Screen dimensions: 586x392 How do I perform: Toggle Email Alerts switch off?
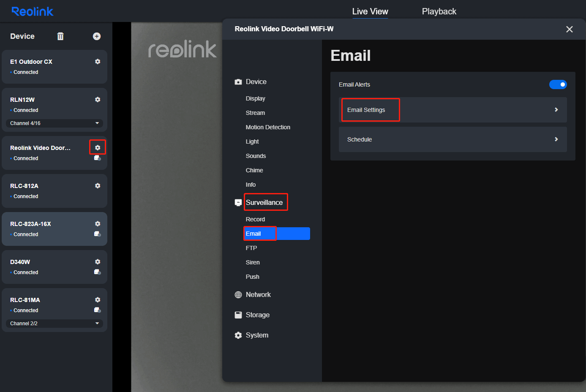coord(558,84)
